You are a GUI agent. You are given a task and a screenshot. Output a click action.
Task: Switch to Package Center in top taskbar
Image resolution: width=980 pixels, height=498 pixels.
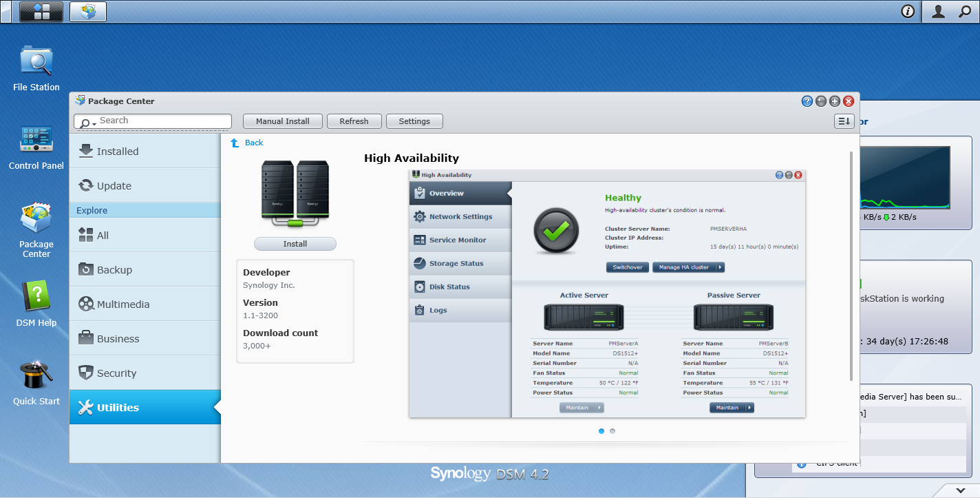[88, 11]
